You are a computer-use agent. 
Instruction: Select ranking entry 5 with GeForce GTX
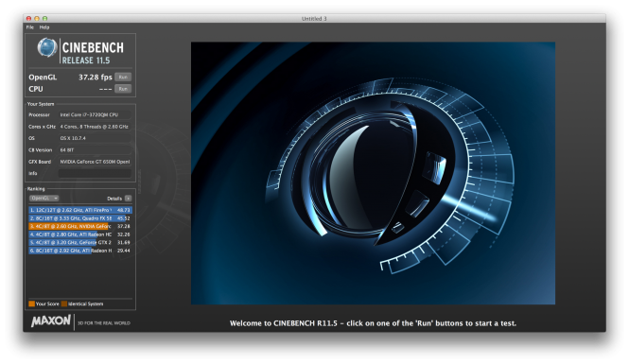click(x=80, y=242)
